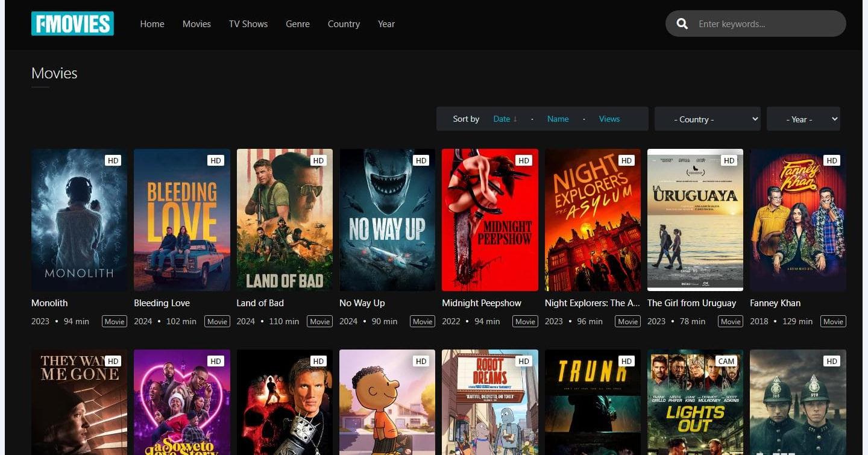Viewport: 868px width, 455px height.
Task: Click the '78 min' duration text
Action: pyautogui.click(x=693, y=321)
